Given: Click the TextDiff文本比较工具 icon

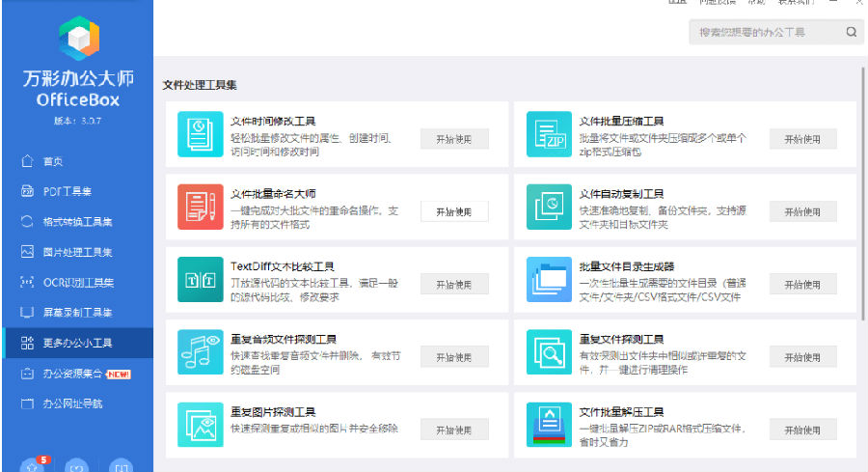Looking at the screenshot, I should click(201, 279).
